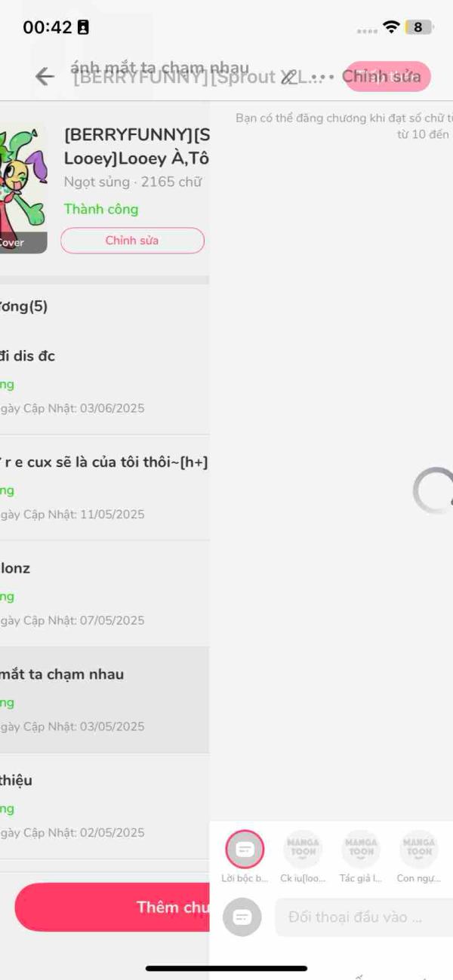The image size is (453, 980).
Task: Select highlighted chapter 'mắt ta chạm nhau'
Action: coord(104,700)
